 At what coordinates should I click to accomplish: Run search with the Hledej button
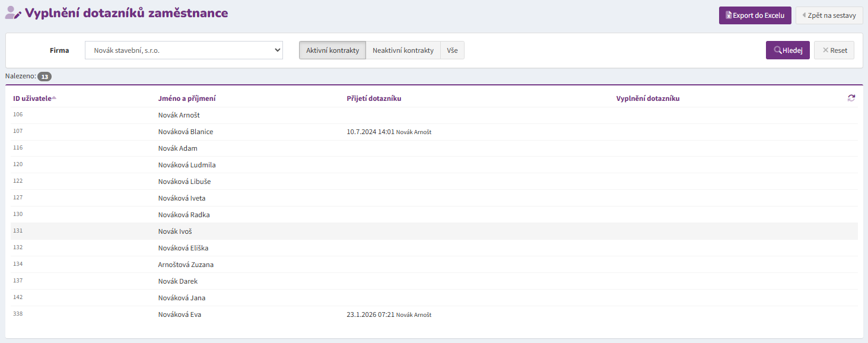click(787, 50)
